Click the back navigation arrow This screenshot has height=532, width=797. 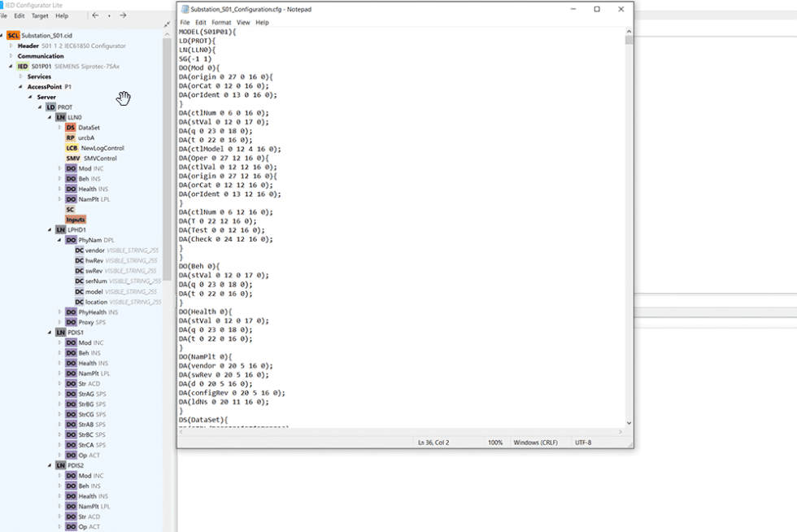(x=95, y=15)
